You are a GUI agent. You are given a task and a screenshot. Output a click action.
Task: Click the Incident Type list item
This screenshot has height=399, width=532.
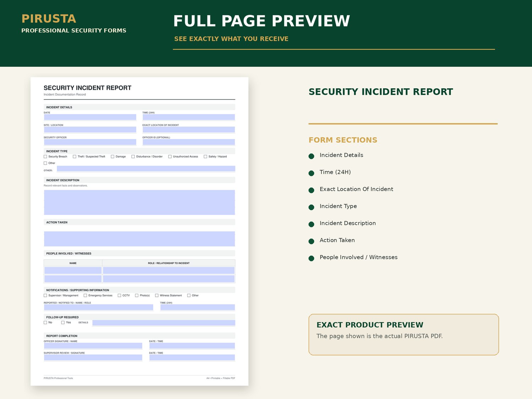[x=338, y=206]
